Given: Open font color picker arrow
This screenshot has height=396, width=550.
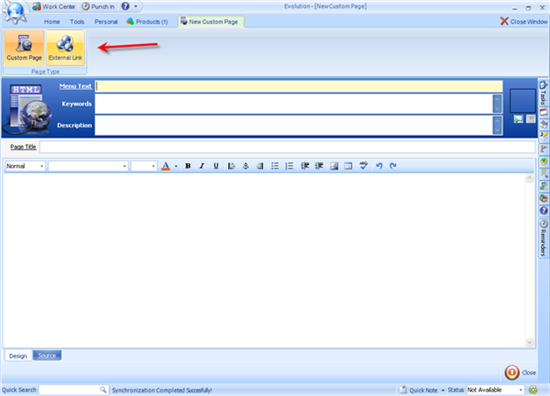Looking at the screenshot, I should click(x=176, y=166).
